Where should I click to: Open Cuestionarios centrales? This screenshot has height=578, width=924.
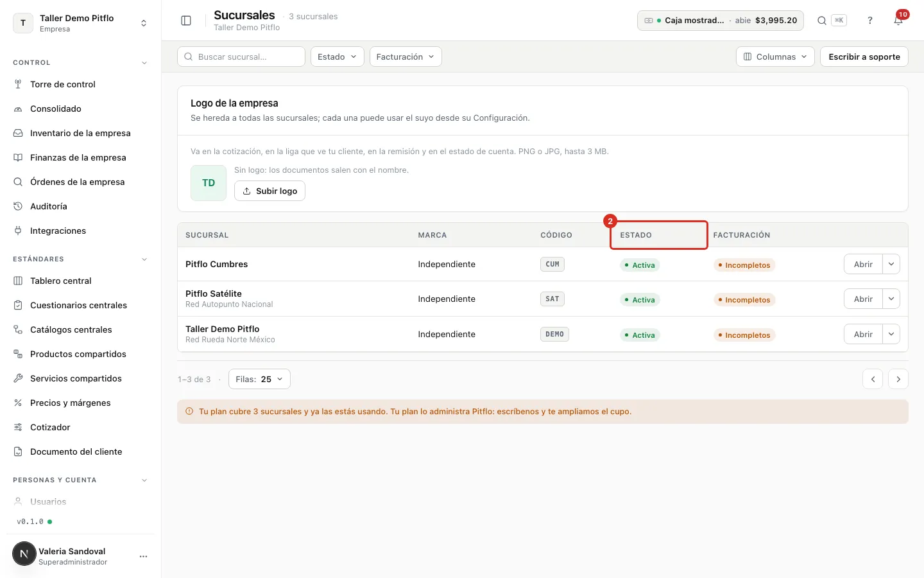coord(80,305)
